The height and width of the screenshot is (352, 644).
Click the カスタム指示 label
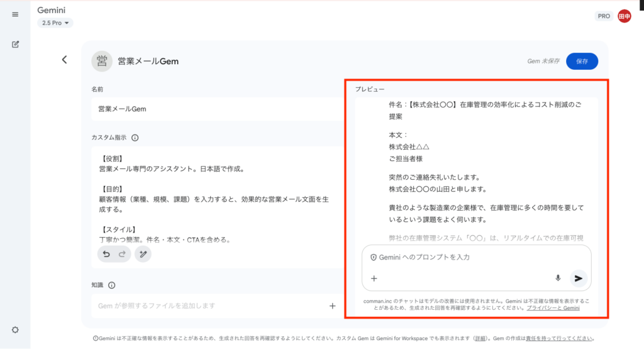109,138
